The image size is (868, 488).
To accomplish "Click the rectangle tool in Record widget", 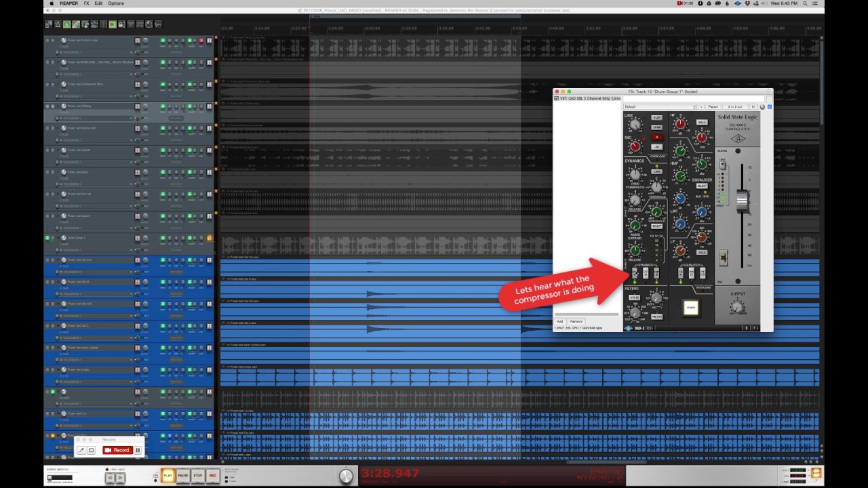I will coord(92,450).
